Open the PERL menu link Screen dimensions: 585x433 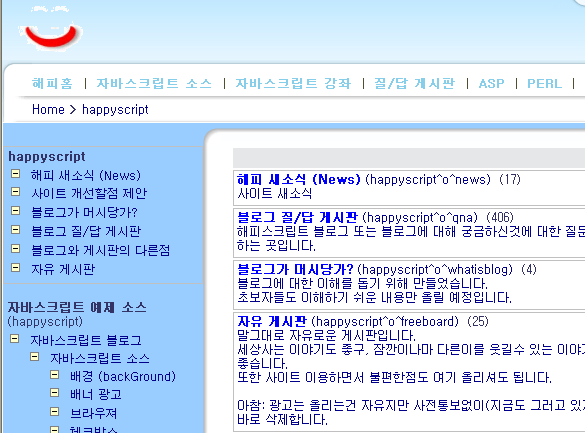pyautogui.click(x=544, y=84)
